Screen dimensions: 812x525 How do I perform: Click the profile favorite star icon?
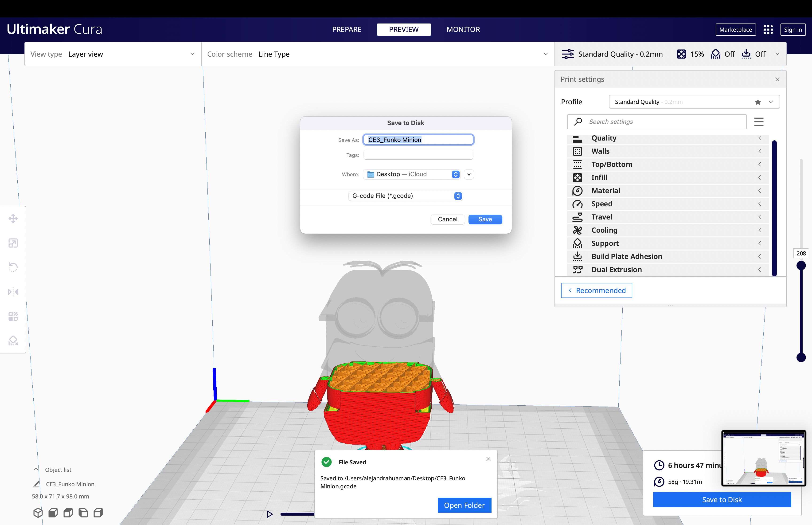(x=758, y=102)
